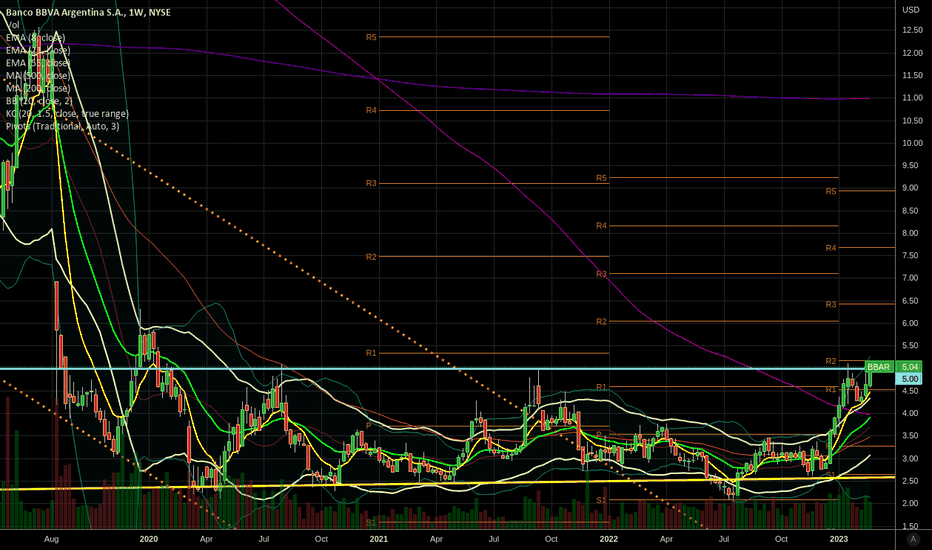
Task: Click the 12.50 price axis label
Action: tap(912, 30)
